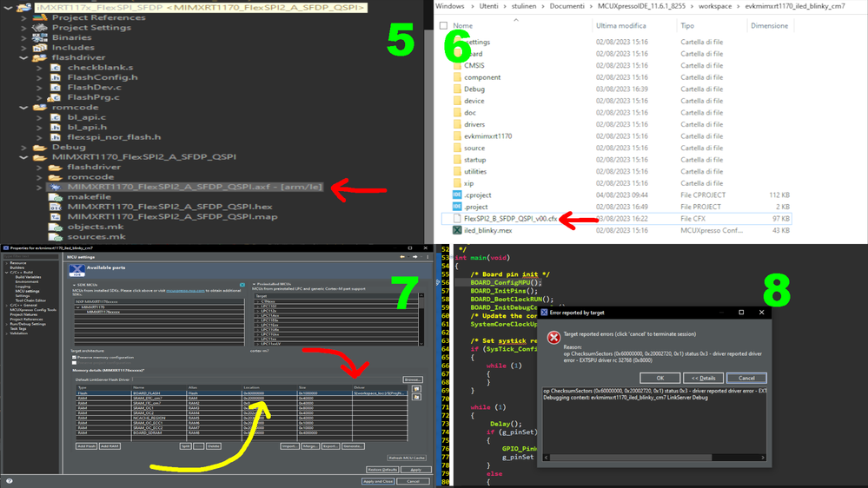Screen dimensions: 868x488
Task: Click Browse... for default flash driver
Action: [413, 379]
